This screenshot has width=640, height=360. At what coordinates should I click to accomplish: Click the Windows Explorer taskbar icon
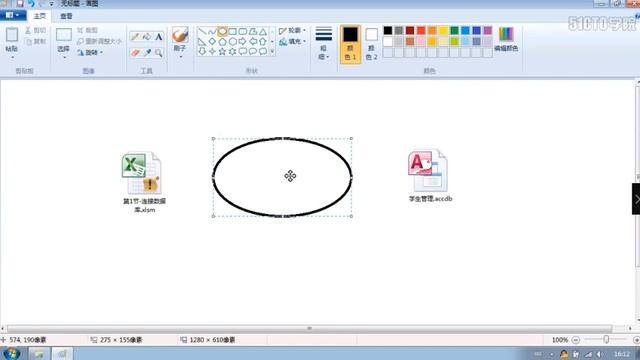pos(38,353)
